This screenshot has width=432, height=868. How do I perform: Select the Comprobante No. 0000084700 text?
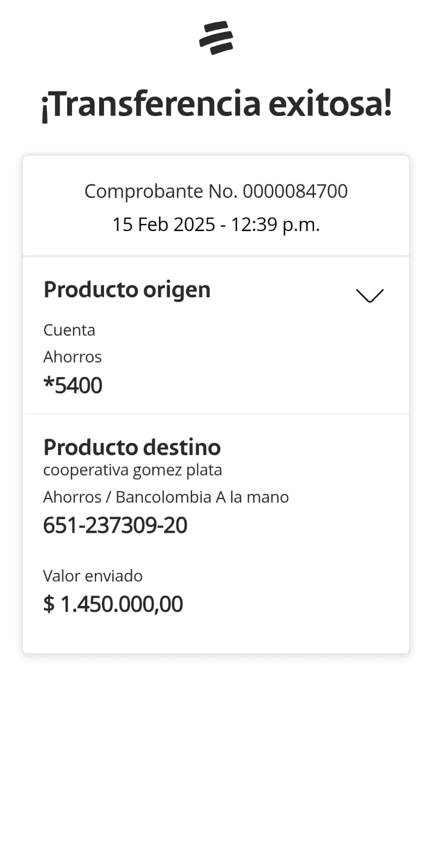pyautogui.click(x=216, y=191)
